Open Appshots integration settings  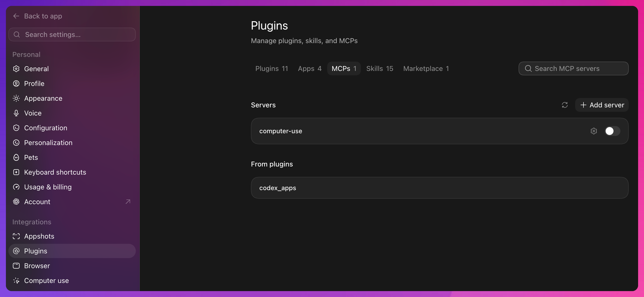click(x=72, y=236)
